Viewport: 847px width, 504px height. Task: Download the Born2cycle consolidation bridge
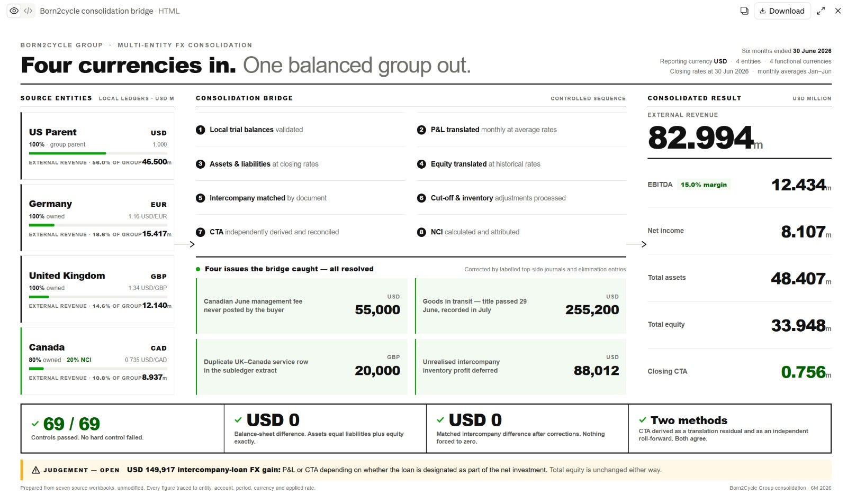click(x=782, y=11)
